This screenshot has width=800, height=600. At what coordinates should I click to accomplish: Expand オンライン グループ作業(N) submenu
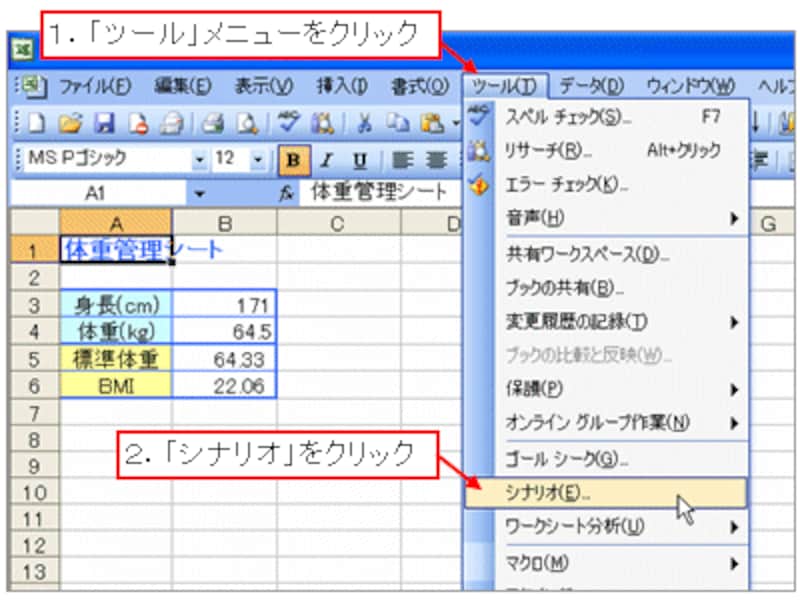tap(734, 423)
